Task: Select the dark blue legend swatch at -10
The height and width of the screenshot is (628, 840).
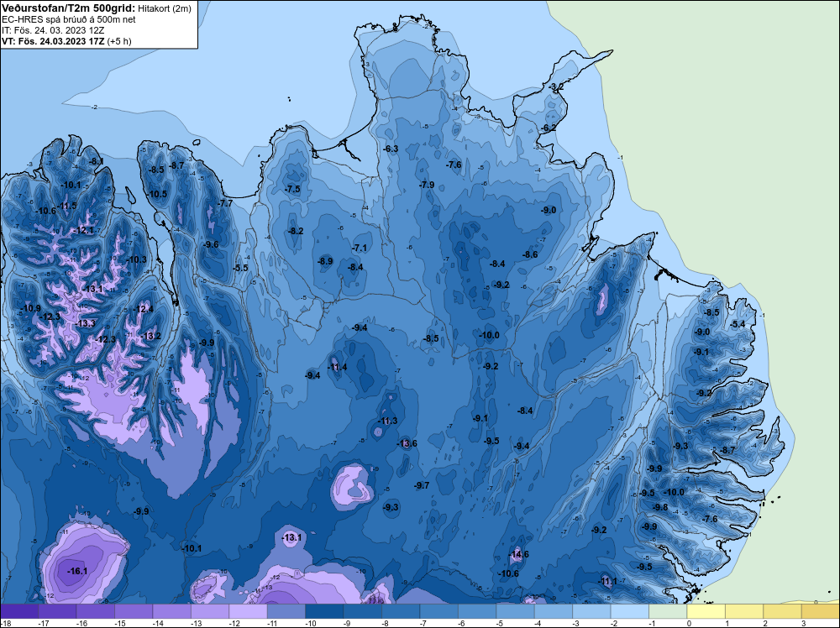Action: 324,611
